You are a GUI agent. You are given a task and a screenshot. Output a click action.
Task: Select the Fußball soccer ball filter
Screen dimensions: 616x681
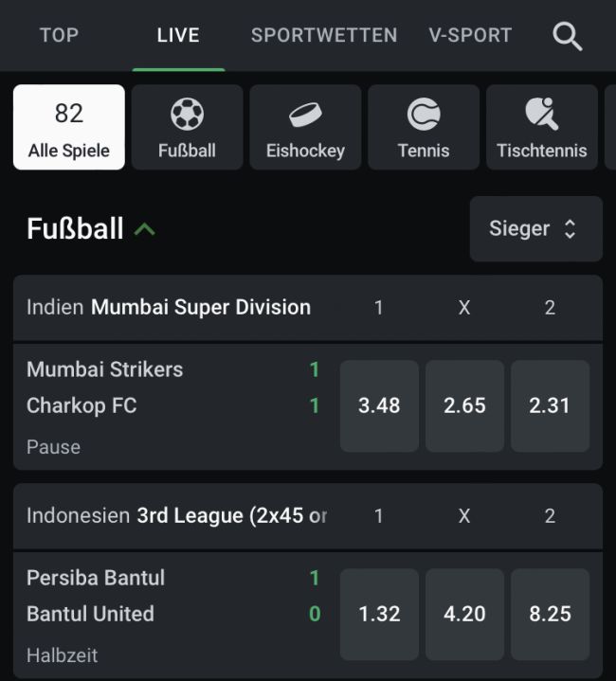187,127
